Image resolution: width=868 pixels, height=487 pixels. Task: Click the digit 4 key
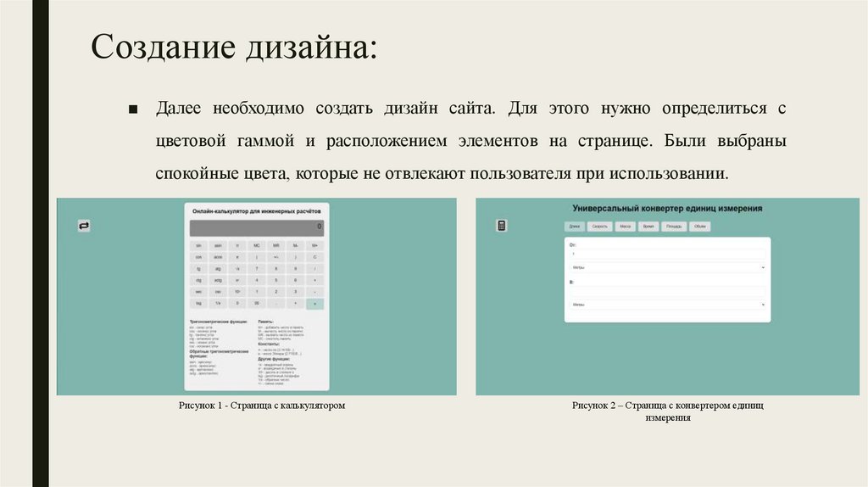pyautogui.click(x=256, y=280)
